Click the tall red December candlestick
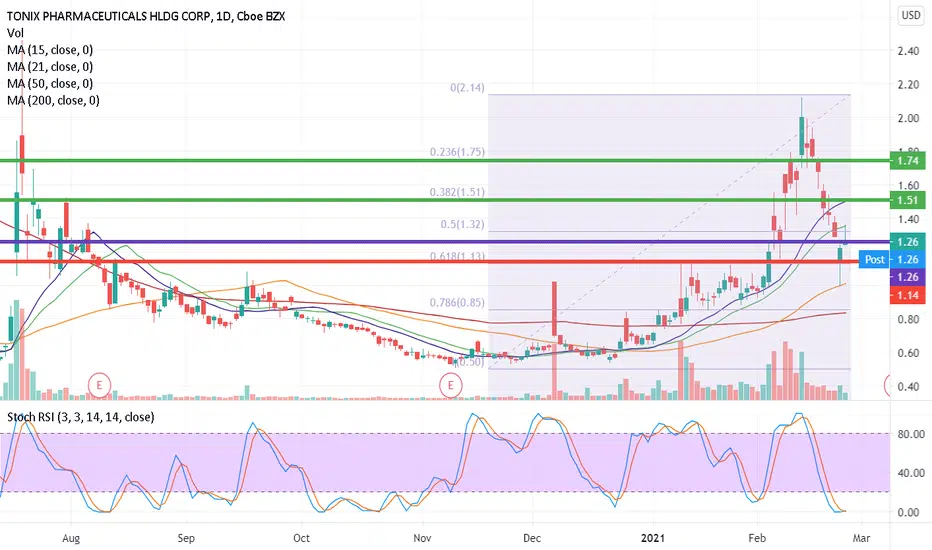 554,309
